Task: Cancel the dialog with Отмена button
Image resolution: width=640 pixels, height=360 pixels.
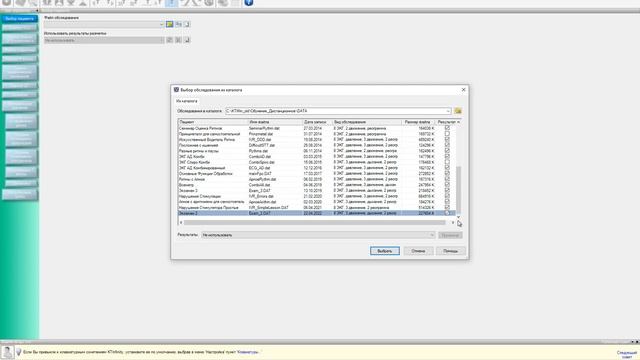Action: (418, 251)
